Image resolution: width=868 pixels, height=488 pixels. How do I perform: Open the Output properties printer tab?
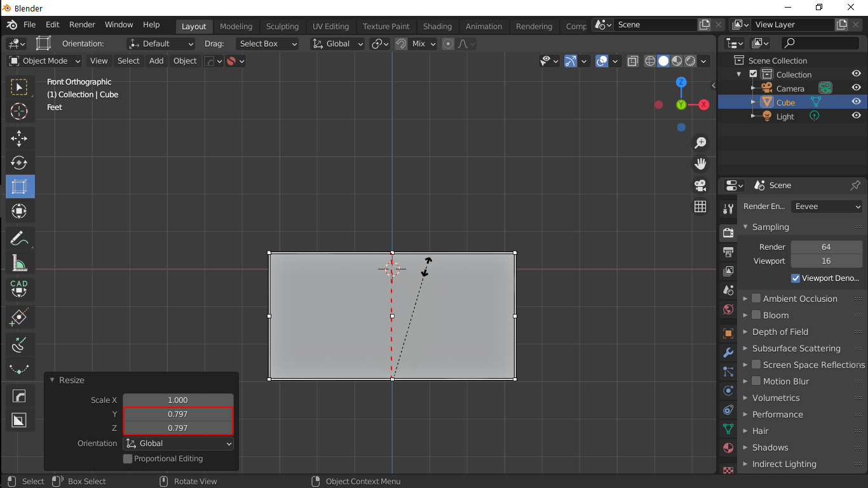(728, 252)
